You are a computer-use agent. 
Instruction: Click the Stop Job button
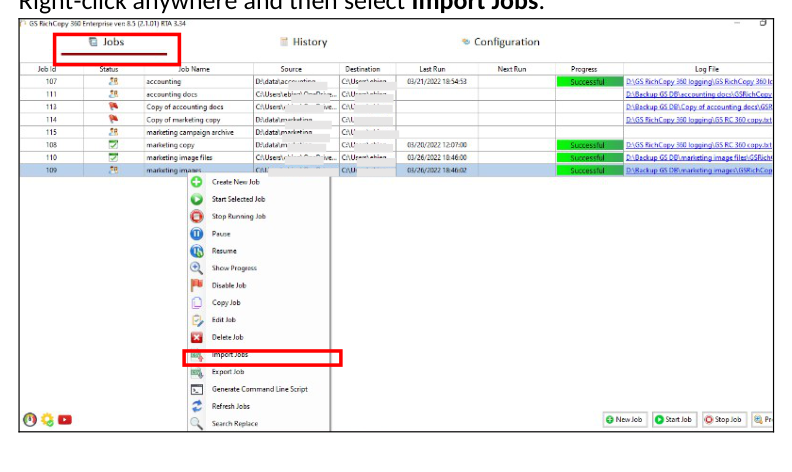click(724, 419)
